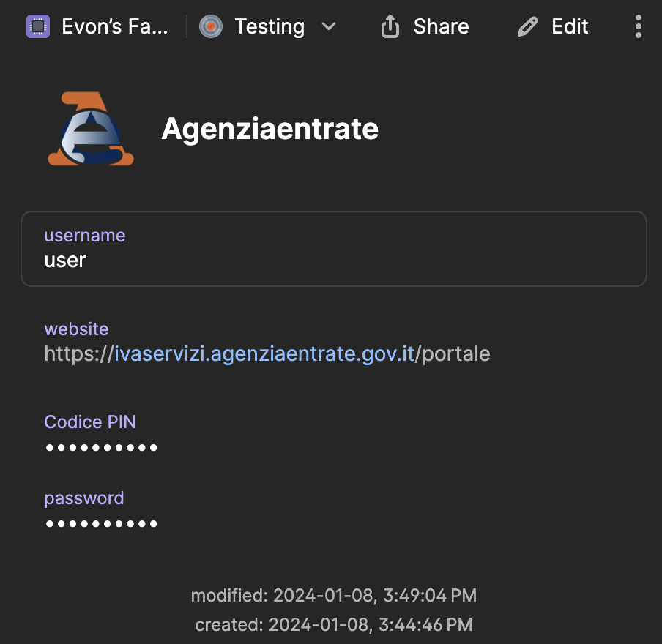This screenshot has width=662, height=644.
Task: Click the Agenziaentrate logo image
Action: (x=91, y=129)
